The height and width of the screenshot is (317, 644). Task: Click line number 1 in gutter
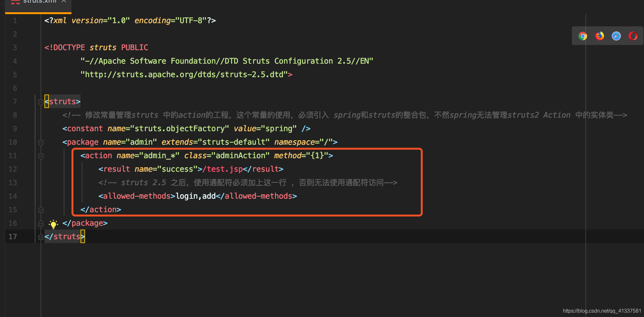(15, 21)
